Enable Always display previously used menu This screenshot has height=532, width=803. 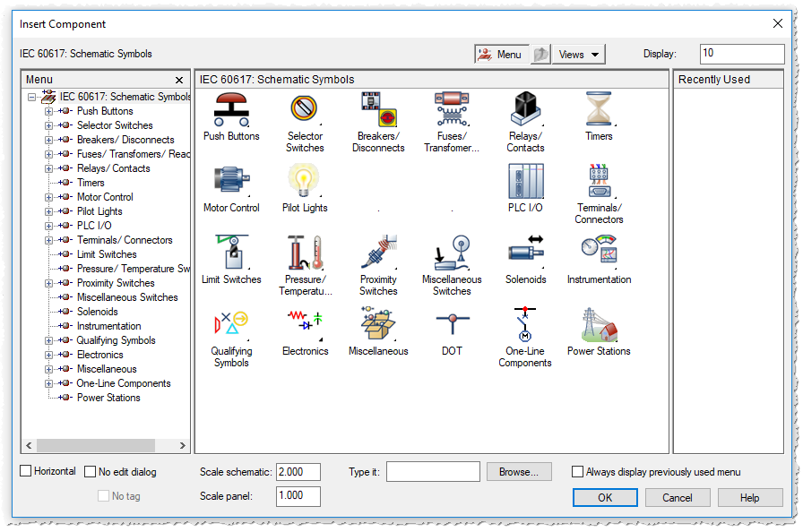pyautogui.click(x=577, y=471)
